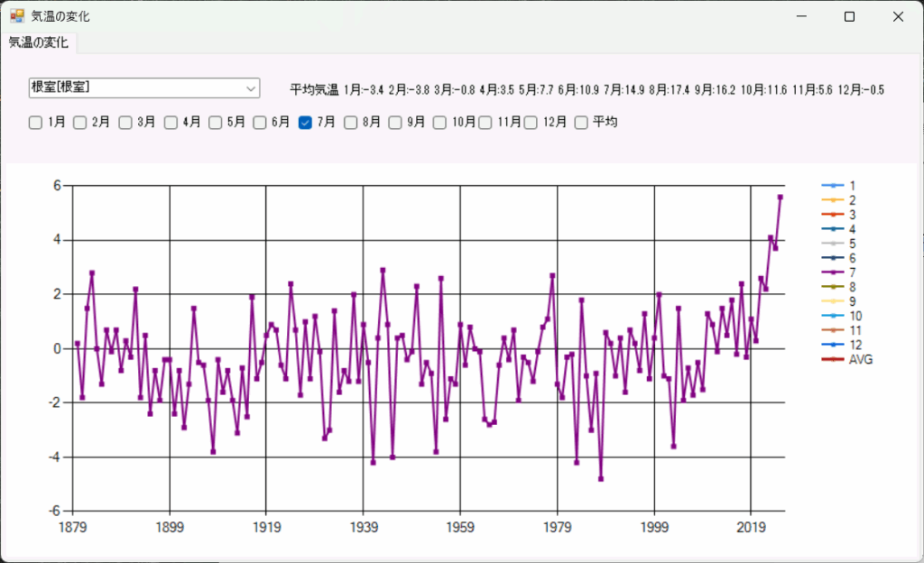Screen dimensions: 924x563
Task: Click the 1979 x-axis label
Action: [x=557, y=526]
